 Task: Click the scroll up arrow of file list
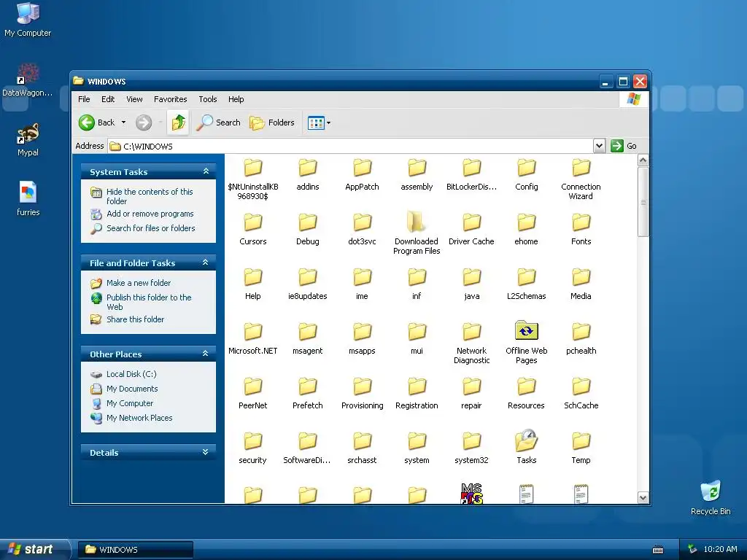click(643, 160)
